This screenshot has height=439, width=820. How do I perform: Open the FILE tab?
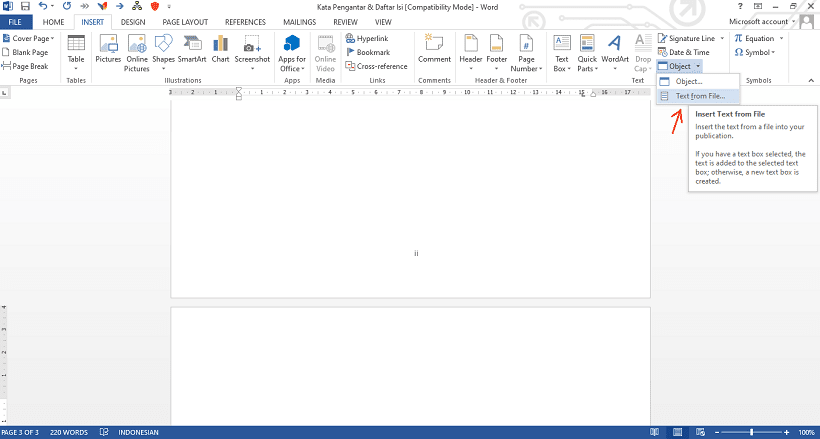click(15, 22)
